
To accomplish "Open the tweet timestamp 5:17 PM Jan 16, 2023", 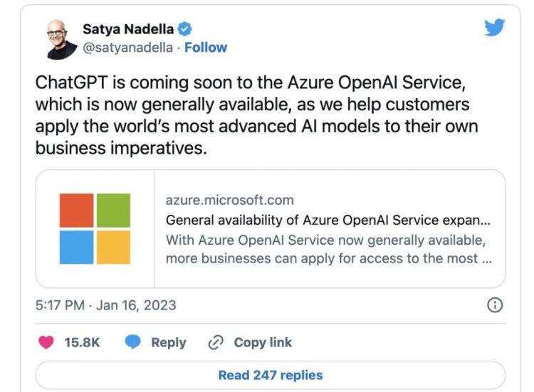I will tap(105, 305).
